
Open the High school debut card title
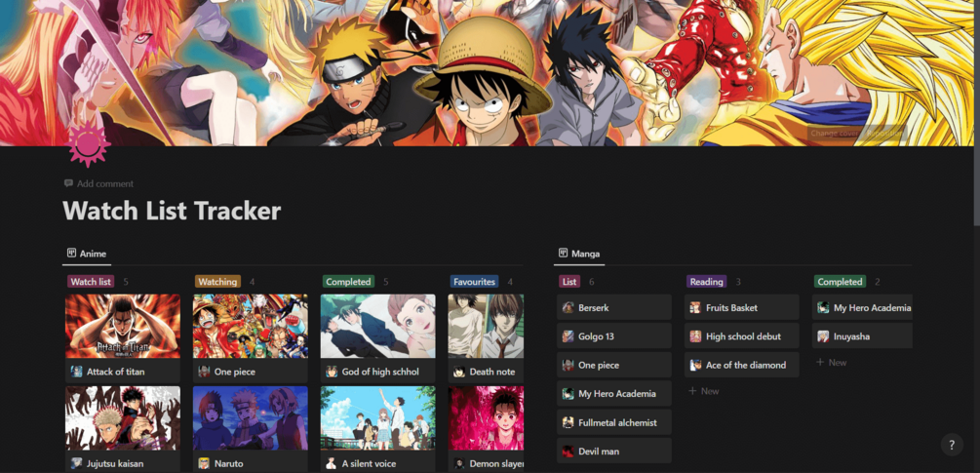click(x=743, y=336)
